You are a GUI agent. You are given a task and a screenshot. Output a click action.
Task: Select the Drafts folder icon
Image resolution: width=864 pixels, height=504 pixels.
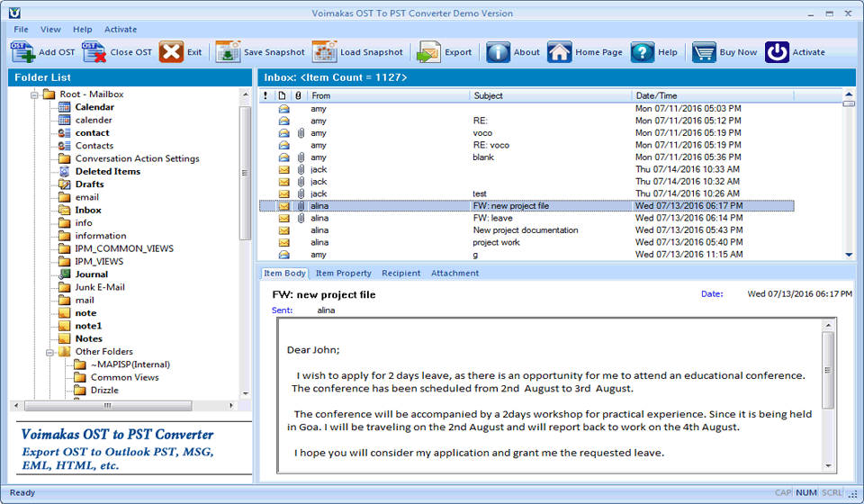point(65,184)
